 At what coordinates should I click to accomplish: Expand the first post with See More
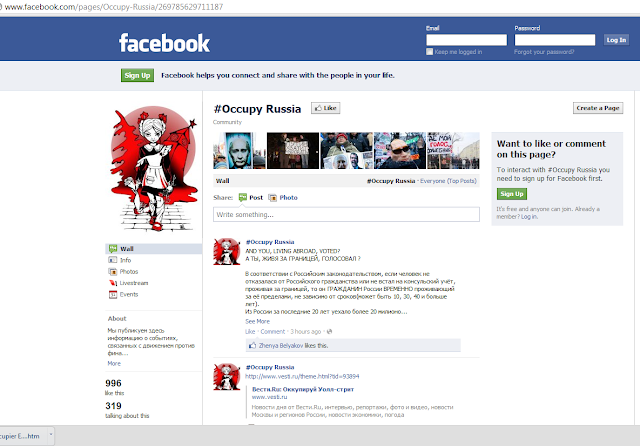click(x=257, y=321)
